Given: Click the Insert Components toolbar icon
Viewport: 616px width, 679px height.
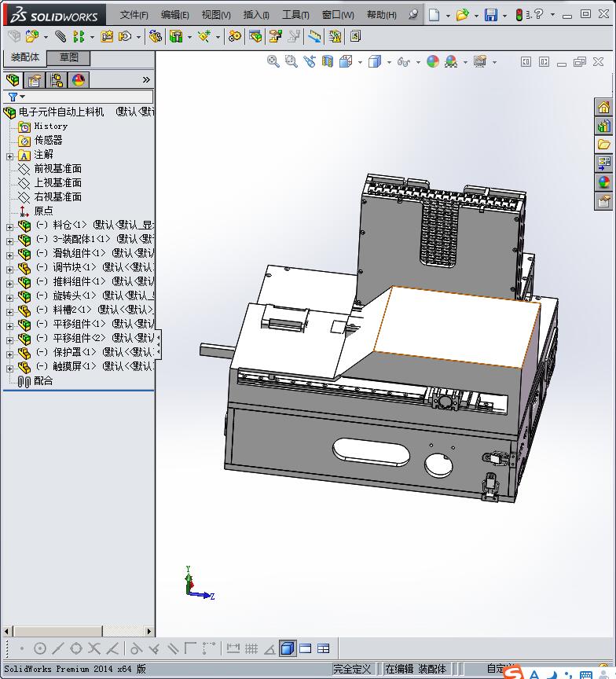Looking at the screenshot, I should pyautogui.click(x=31, y=36).
